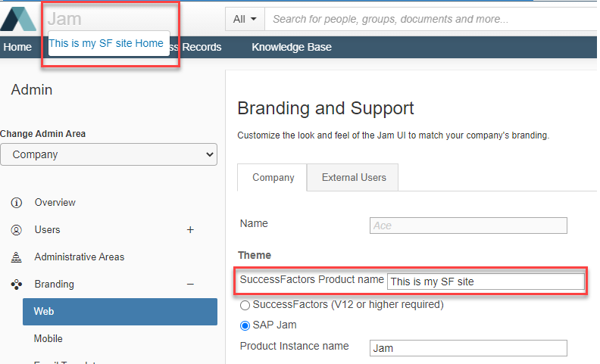Image resolution: width=600 pixels, height=364 pixels.
Task: Open Knowledge Base in the navigation bar
Action: 292,47
